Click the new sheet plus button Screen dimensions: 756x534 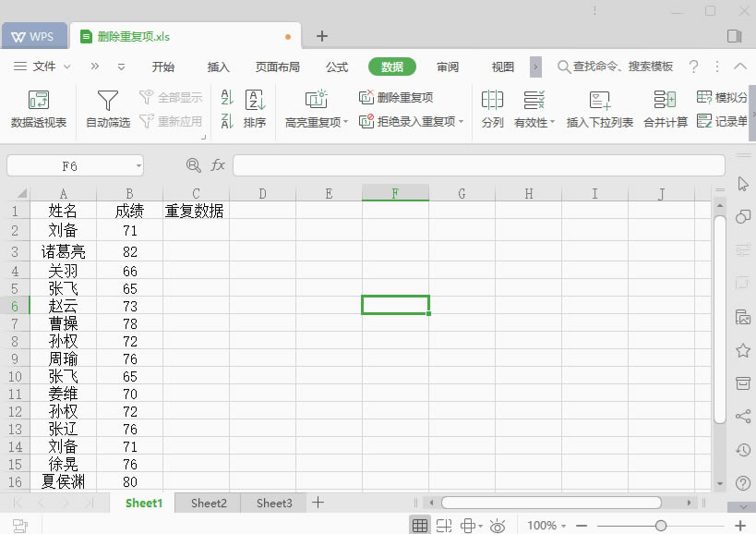pos(318,503)
